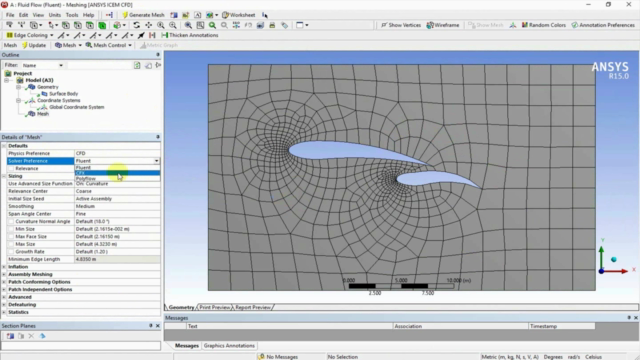This screenshot has width=640, height=360.
Task: Open the Edge Coloring dropdown
Action: tap(30, 35)
